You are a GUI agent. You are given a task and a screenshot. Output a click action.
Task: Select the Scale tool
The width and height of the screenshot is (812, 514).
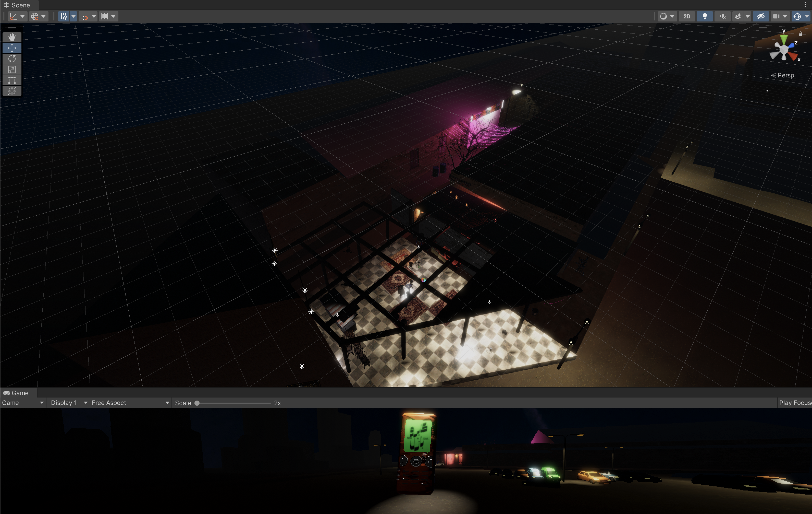click(x=12, y=69)
